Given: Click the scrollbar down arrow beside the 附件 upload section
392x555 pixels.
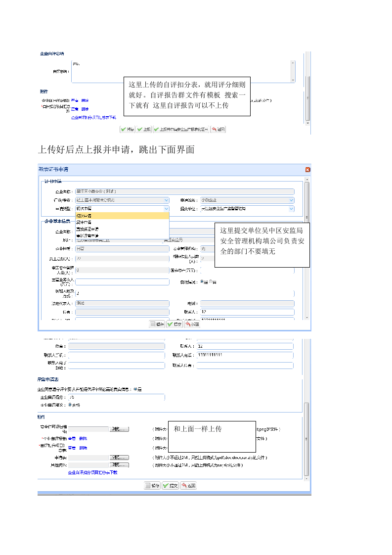Looking at the screenshot, I should click(x=306, y=478).
